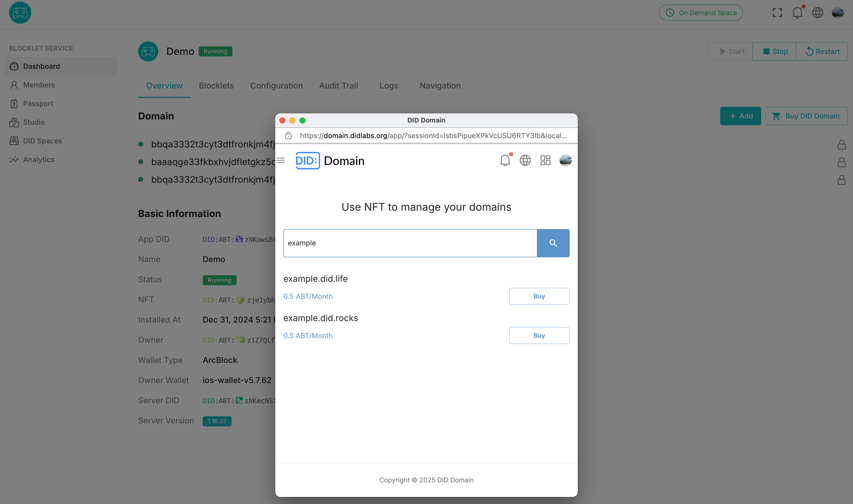Open the hamburger menu in DID Domain popup
Screen dimensions: 853x504
click(x=281, y=160)
